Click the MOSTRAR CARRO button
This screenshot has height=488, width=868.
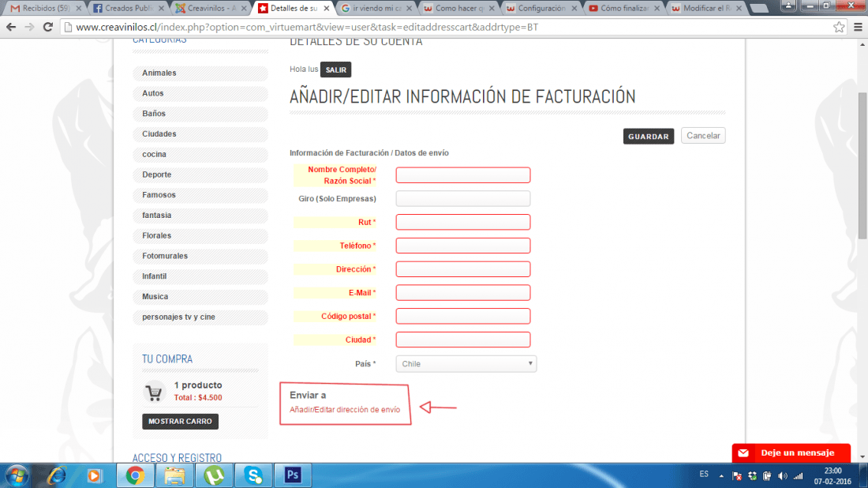click(x=180, y=422)
